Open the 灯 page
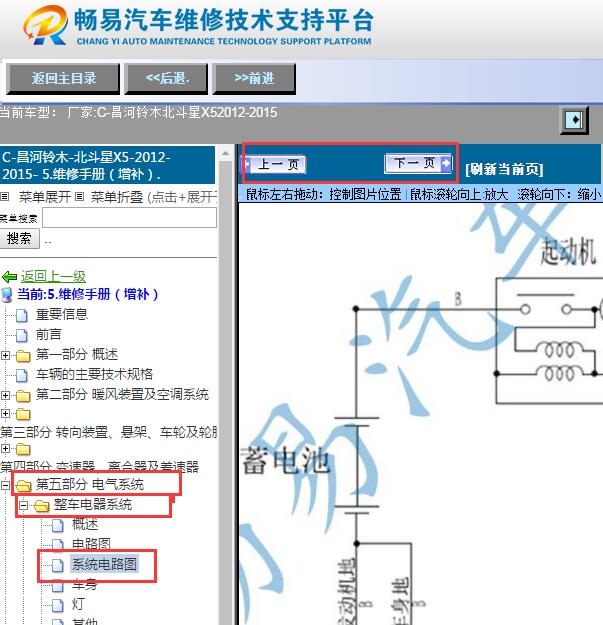This screenshot has height=625, width=603. 78,604
